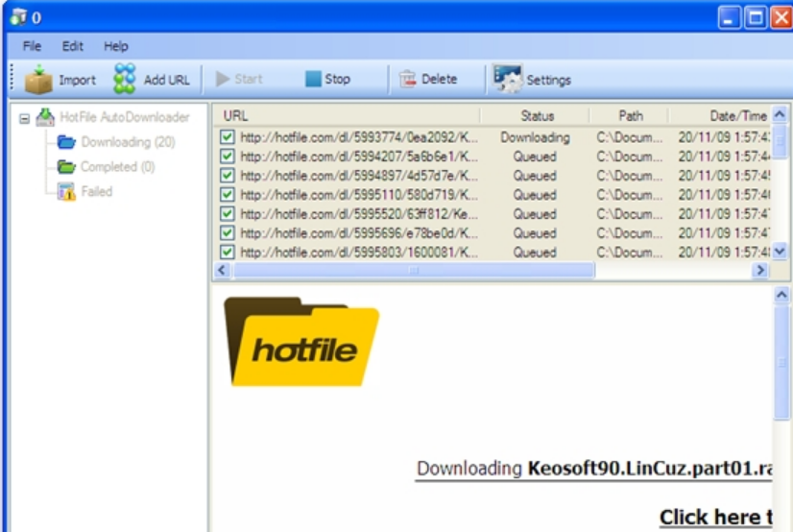Viewport: 793px width, 532px height.
Task: Click date cell of the 5995110 row
Action: [724, 195]
